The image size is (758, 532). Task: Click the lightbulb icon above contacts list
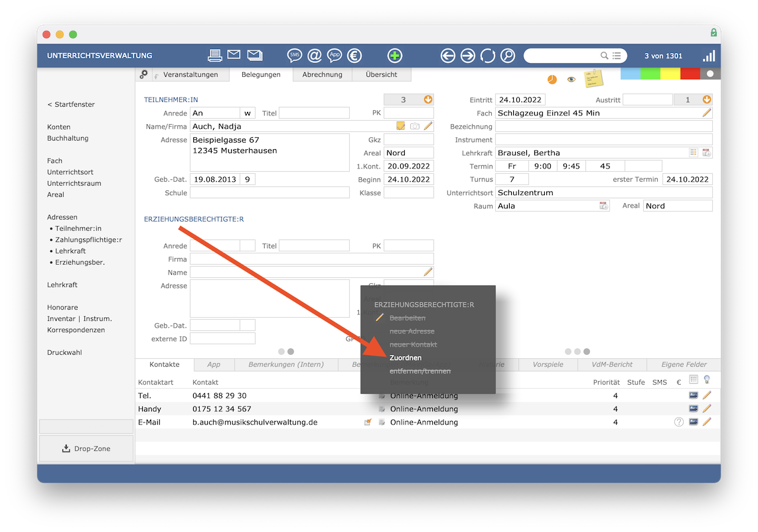point(707,380)
